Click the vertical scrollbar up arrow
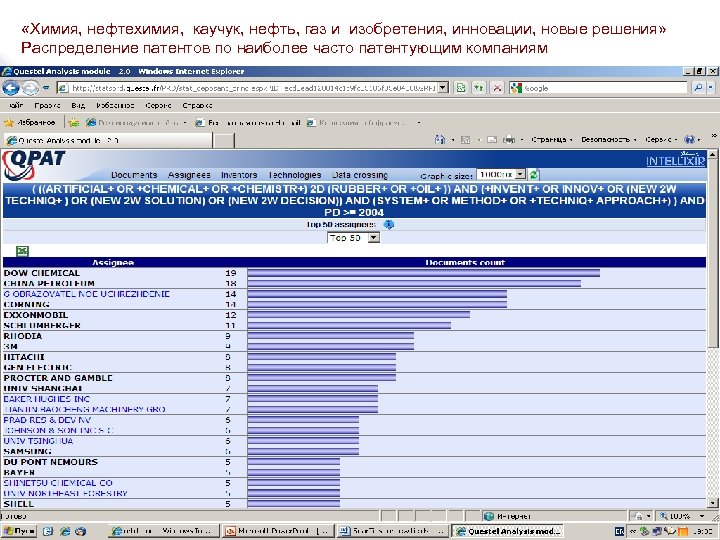720x540 pixels. pyautogui.click(x=712, y=155)
